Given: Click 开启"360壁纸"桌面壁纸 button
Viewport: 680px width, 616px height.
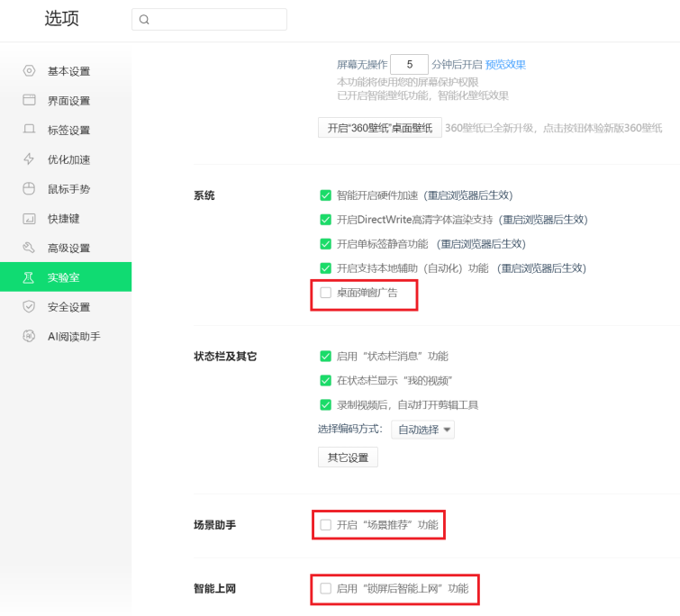Looking at the screenshot, I should click(380, 128).
